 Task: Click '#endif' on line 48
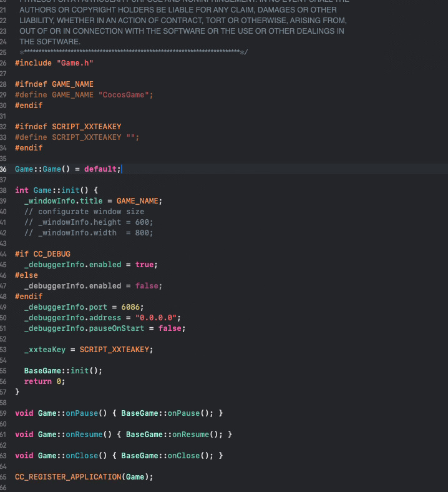click(29, 297)
